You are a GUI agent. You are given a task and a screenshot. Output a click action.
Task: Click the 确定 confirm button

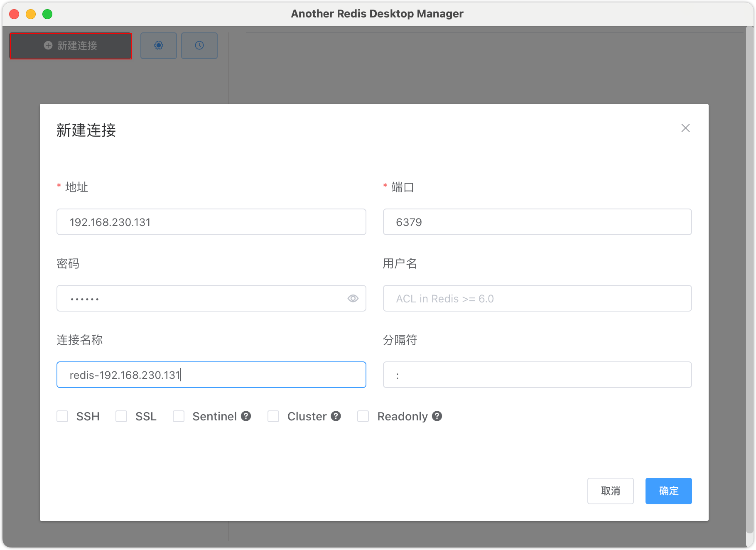pyautogui.click(x=669, y=491)
